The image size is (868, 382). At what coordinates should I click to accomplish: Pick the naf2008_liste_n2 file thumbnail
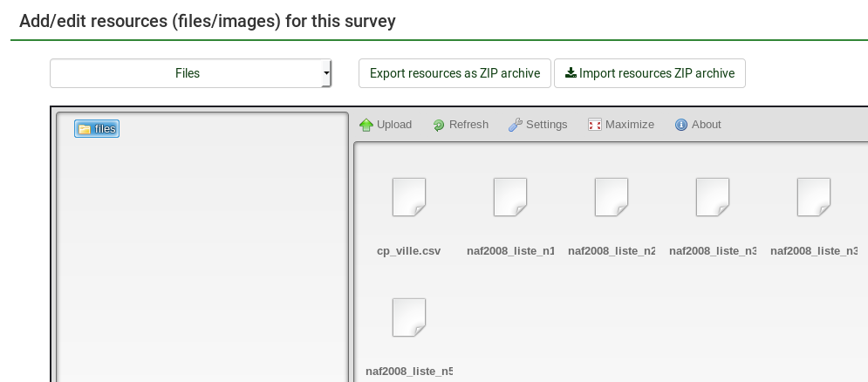tap(612, 197)
